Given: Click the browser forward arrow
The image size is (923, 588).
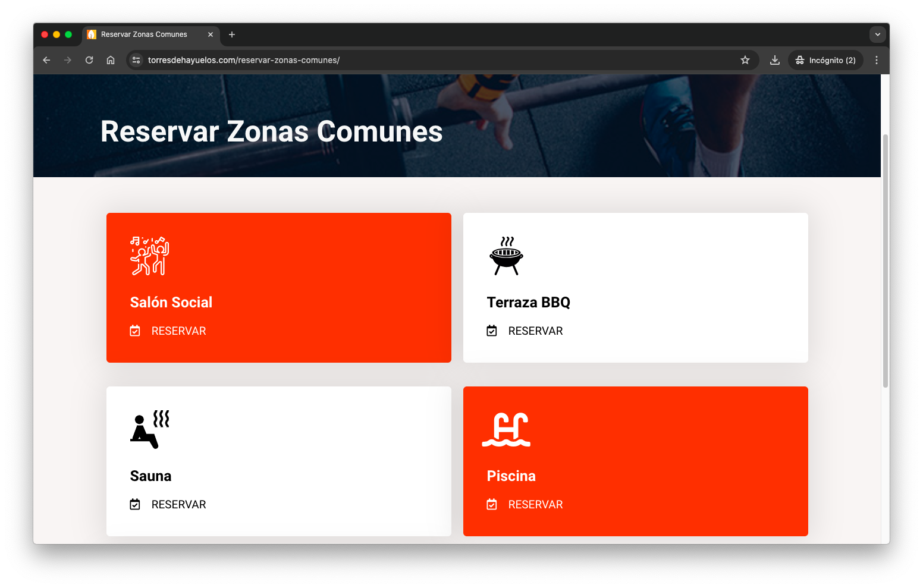Looking at the screenshot, I should (68, 60).
